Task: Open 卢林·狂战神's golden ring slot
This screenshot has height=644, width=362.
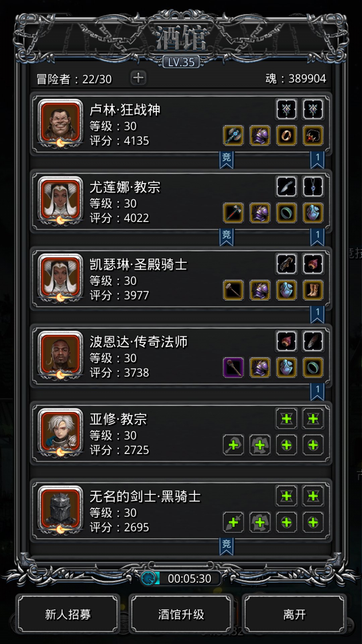Action: [286, 136]
